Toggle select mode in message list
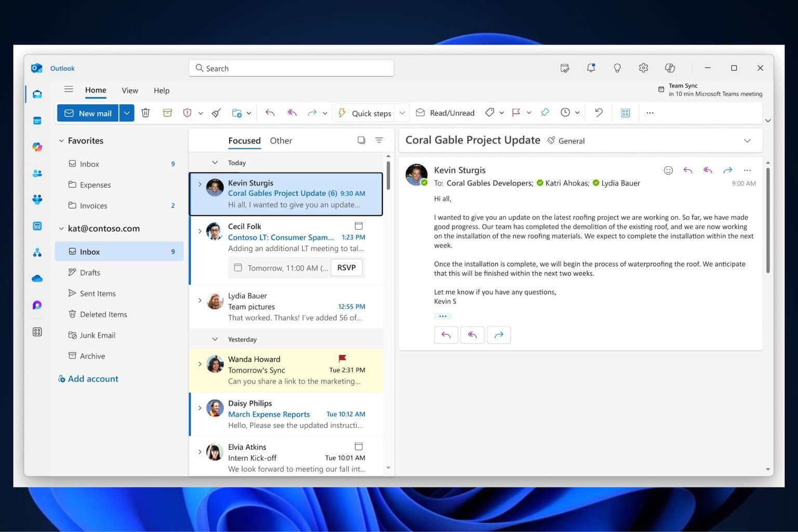The width and height of the screenshot is (798, 532). (361, 140)
